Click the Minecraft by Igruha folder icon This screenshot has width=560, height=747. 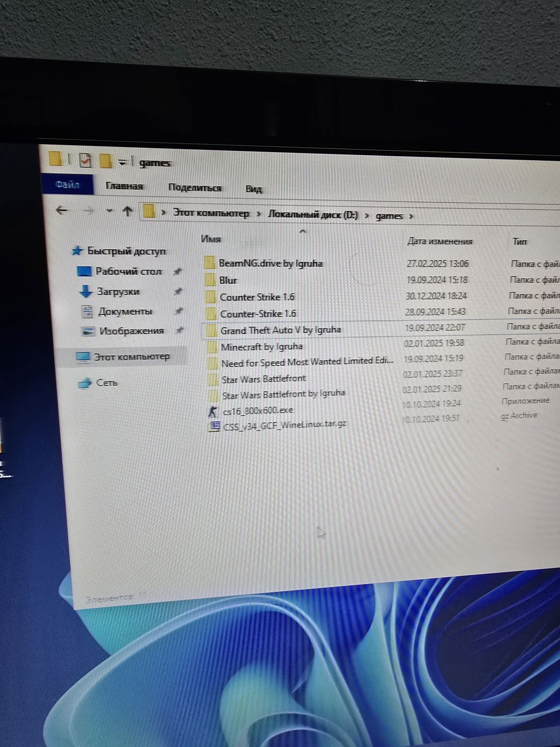[212, 347]
